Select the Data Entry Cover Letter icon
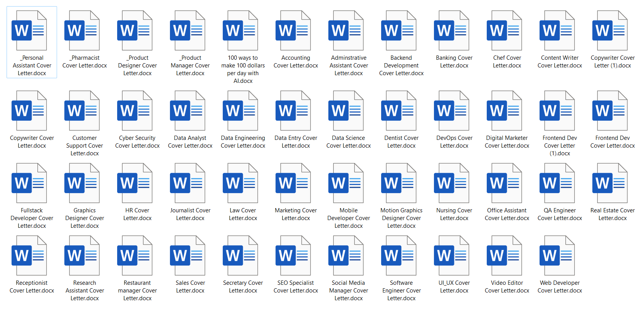 [293, 111]
